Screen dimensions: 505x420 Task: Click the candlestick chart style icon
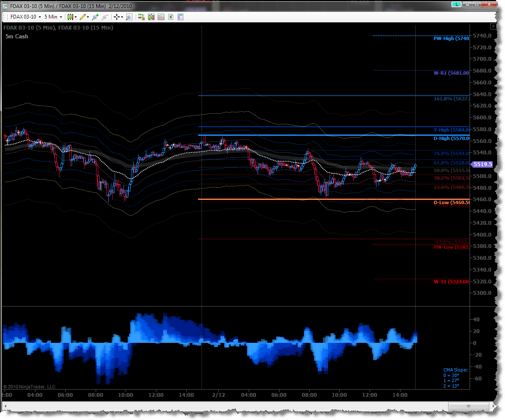pyautogui.click(x=70, y=17)
